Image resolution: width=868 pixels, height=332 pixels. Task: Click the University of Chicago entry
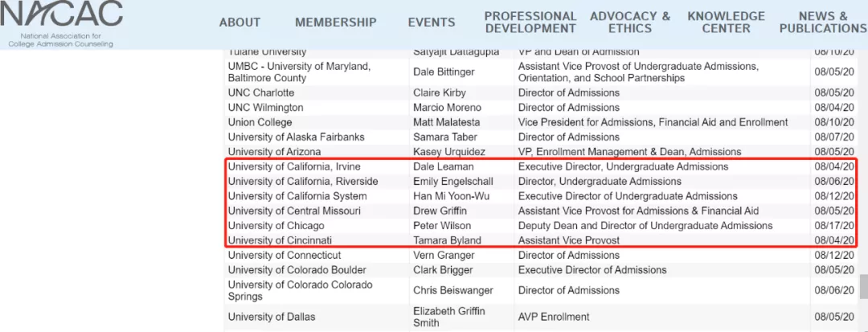point(276,226)
